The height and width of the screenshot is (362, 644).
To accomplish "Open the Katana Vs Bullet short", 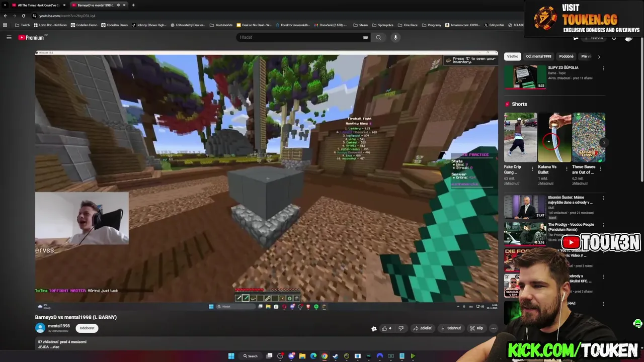I will coord(554,137).
